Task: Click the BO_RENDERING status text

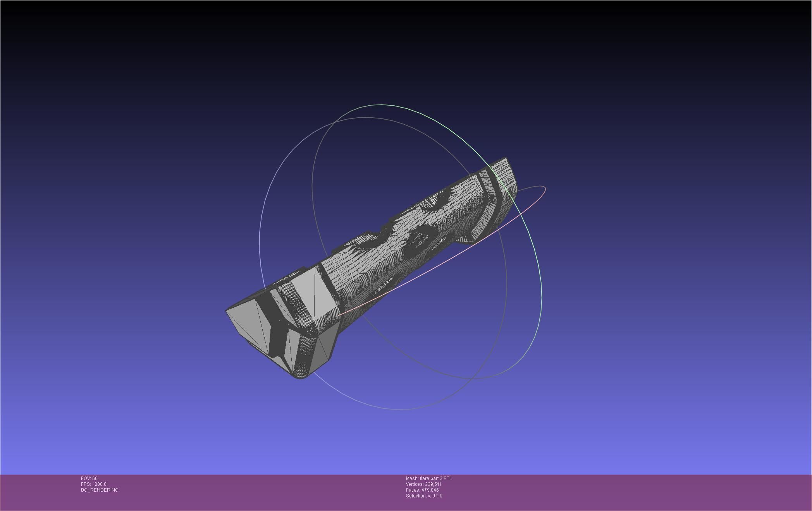Action: click(x=100, y=490)
